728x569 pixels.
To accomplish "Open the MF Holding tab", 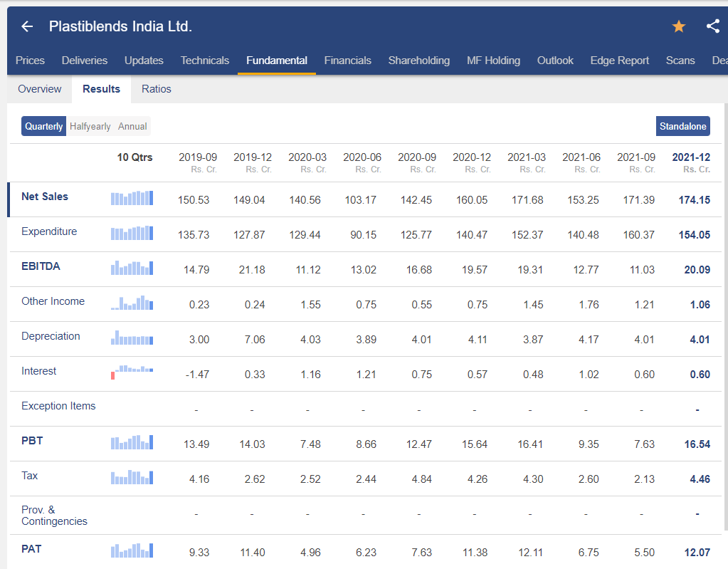I will [x=494, y=61].
